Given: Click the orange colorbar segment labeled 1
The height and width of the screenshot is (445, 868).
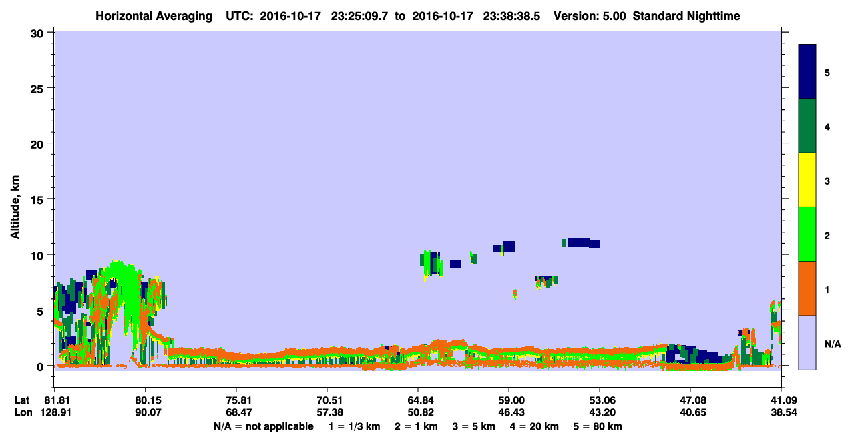Looking at the screenshot, I should [807, 288].
